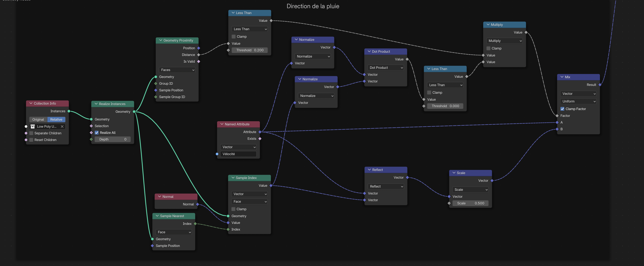Adjust the Threshold 0.000 value field
This screenshot has height=266, width=644.
pyautogui.click(x=445, y=106)
